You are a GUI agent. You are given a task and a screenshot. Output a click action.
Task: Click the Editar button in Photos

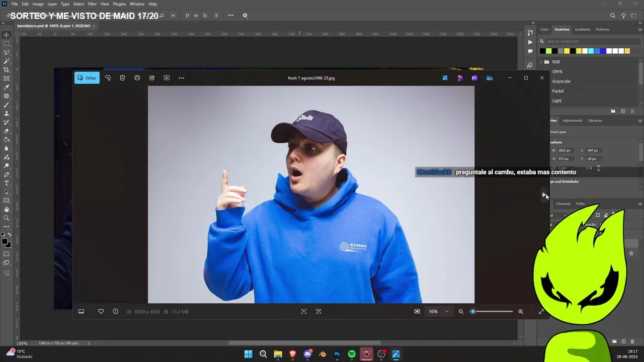tap(87, 78)
